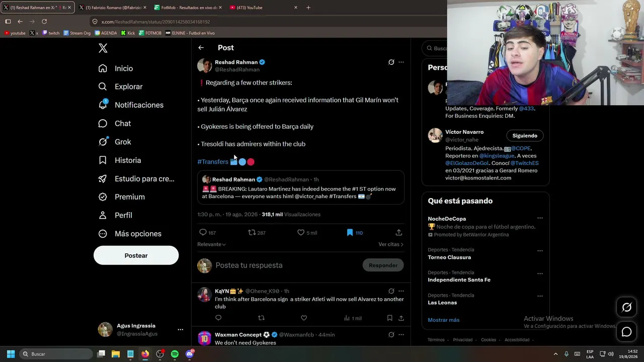This screenshot has height=362, width=644.
Task: Click reply icon on KaYN's comment
Action: 218,318
